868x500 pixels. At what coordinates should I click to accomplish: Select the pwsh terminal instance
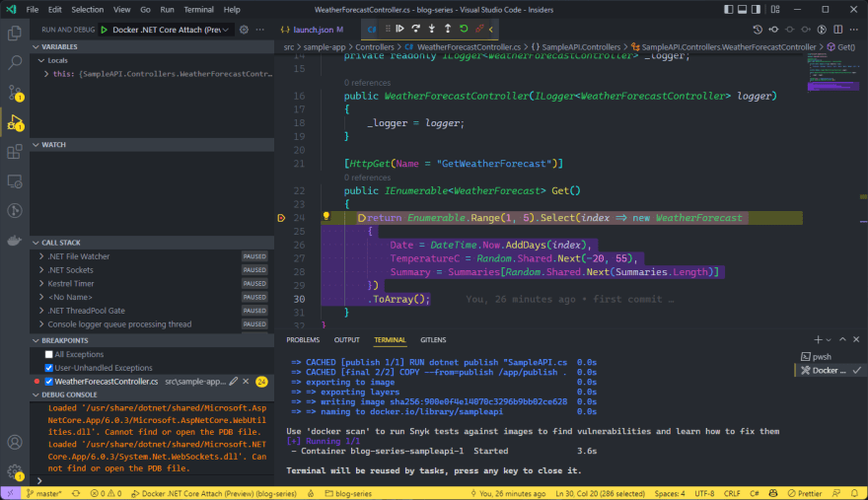pos(822,357)
